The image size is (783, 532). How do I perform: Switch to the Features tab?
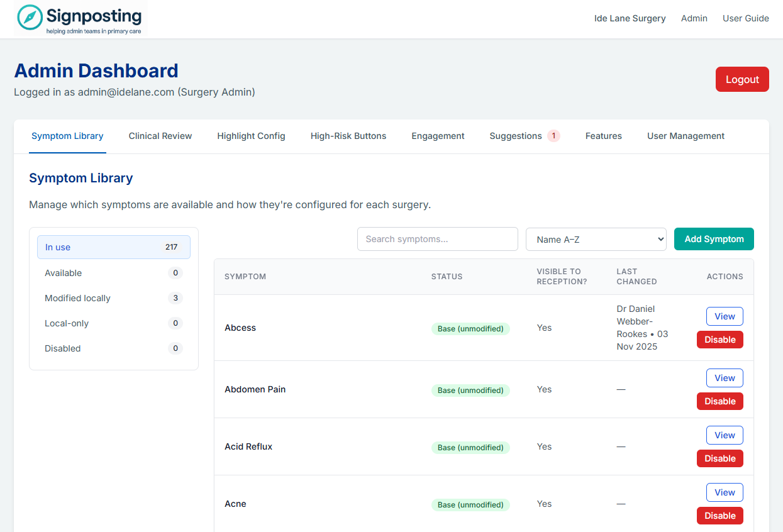tap(603, 136)
